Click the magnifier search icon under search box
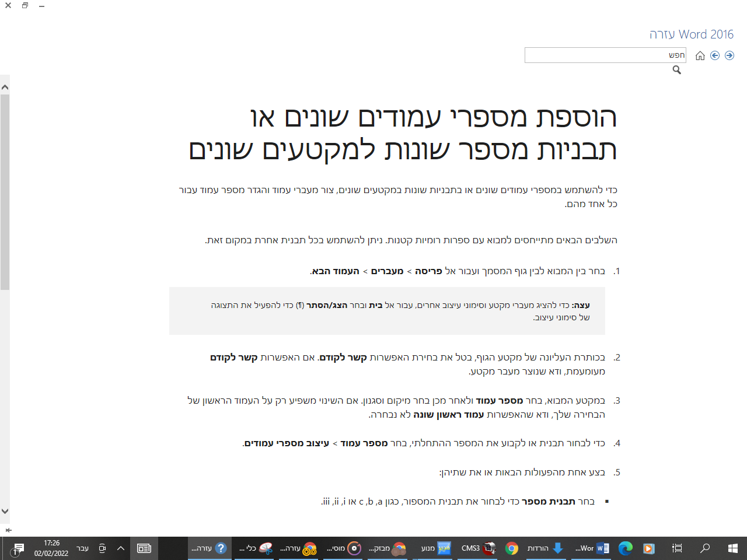747x560 pixels. pos(677,70)
